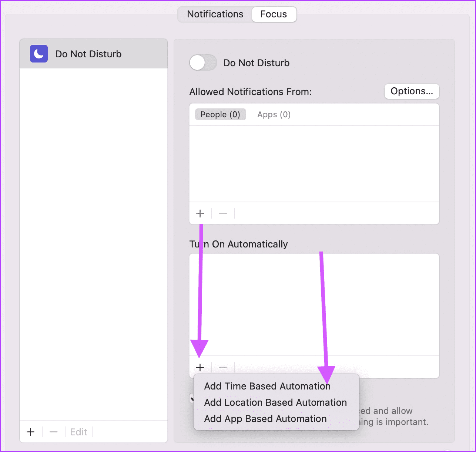Toggle the Do Not Disturb switch
The width and height of the screenshot is (476, 452).
[203, 63]
